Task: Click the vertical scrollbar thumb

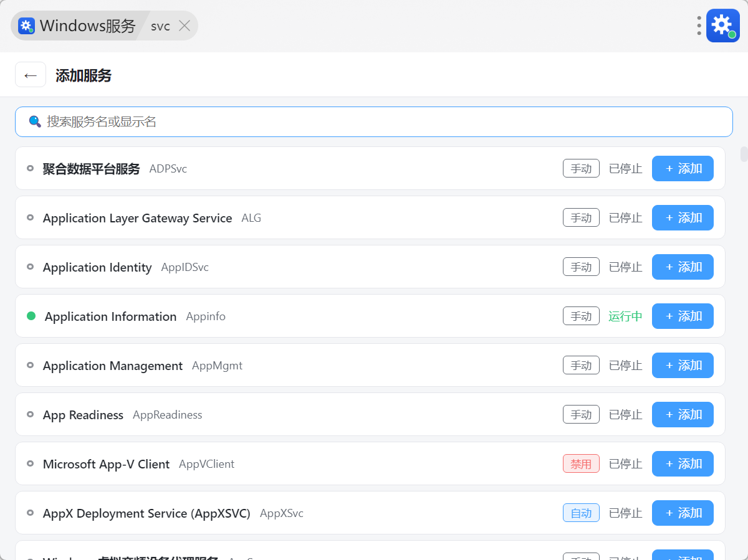Action: tap(744, 154)
